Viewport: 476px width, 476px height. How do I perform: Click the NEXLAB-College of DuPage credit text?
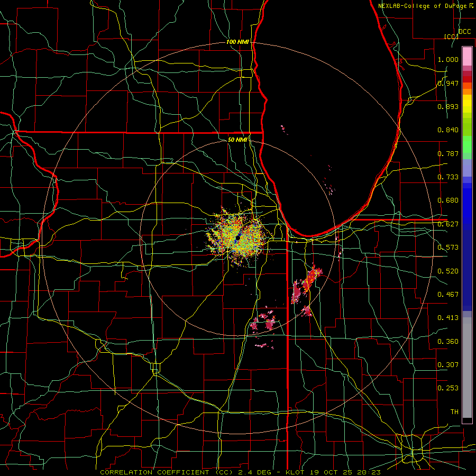coord(425,6)
